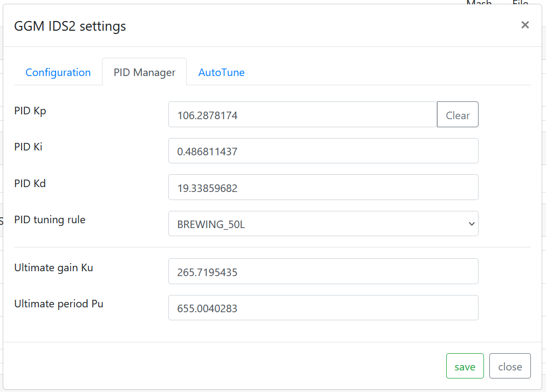Click the close button in the footer
The width and height of the screenshot is (546, 392).
pos(510,366)
